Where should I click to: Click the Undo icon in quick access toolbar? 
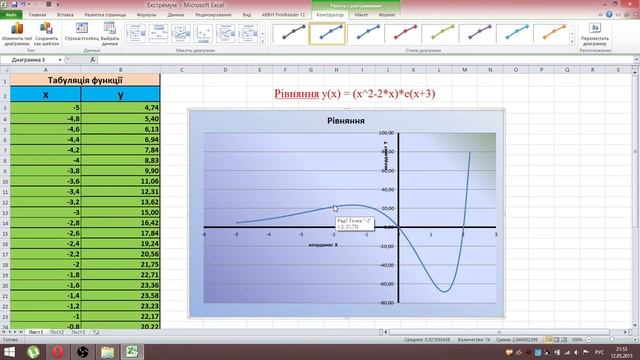tap(23, 4)
